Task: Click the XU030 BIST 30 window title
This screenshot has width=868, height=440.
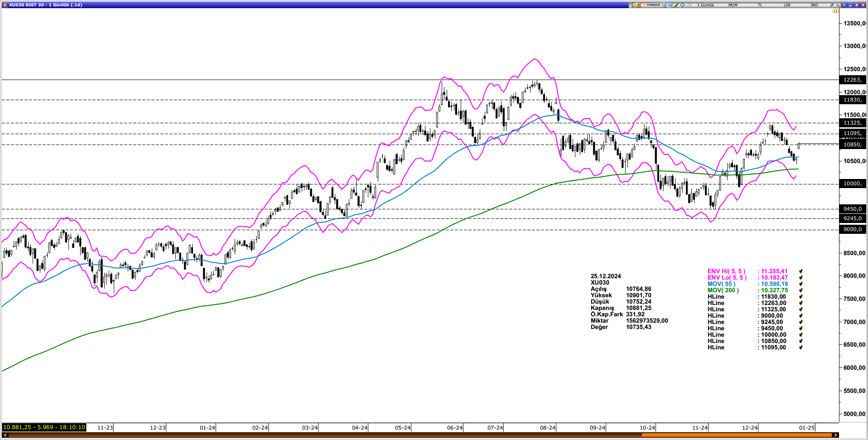Action: click(45, 5)
